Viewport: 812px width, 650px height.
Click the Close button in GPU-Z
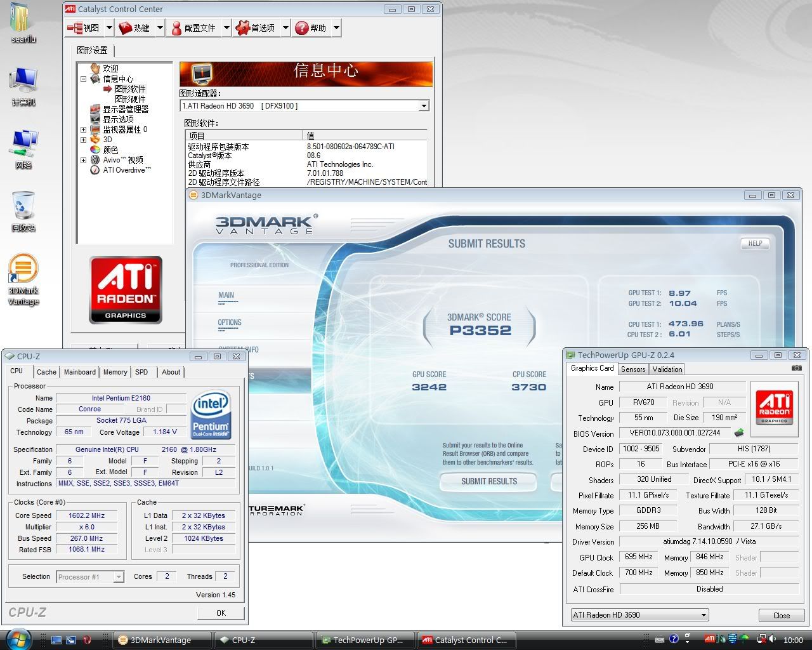(782, 615)
